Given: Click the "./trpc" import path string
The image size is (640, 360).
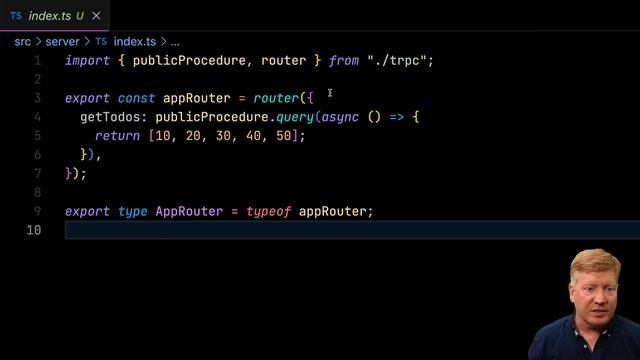Looking at the screenshot, I should 397,61.
